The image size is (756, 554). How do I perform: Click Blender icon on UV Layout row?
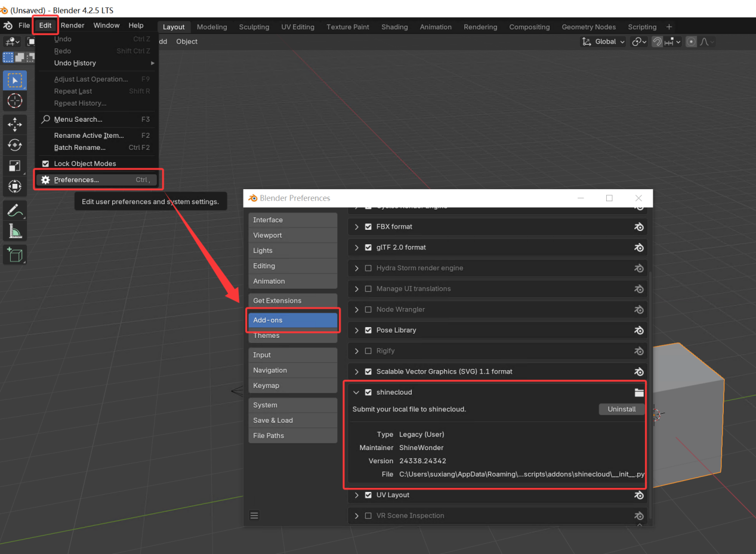coord(639,495)
